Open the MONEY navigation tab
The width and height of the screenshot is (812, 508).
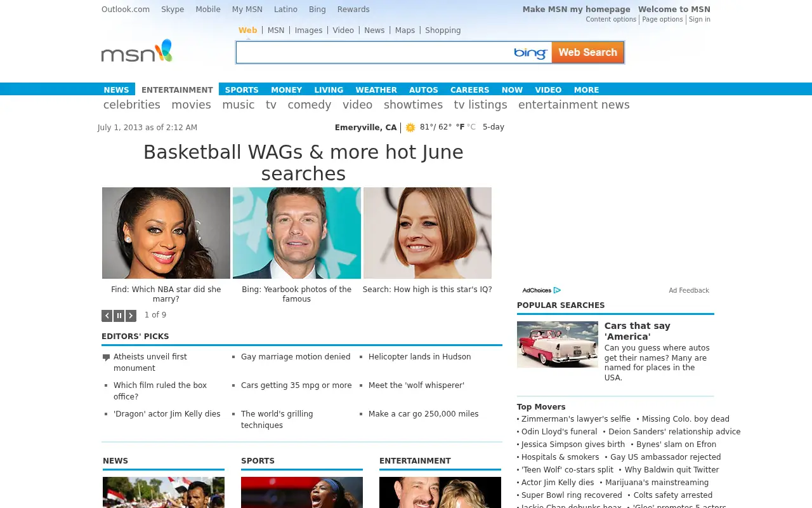(x=286, y=90)
